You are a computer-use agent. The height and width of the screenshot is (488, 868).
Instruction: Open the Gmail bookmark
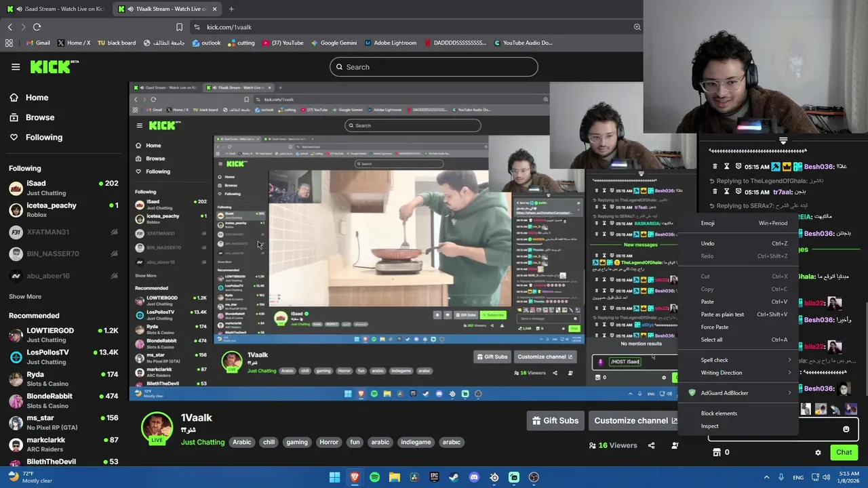(x=37, y=43)
